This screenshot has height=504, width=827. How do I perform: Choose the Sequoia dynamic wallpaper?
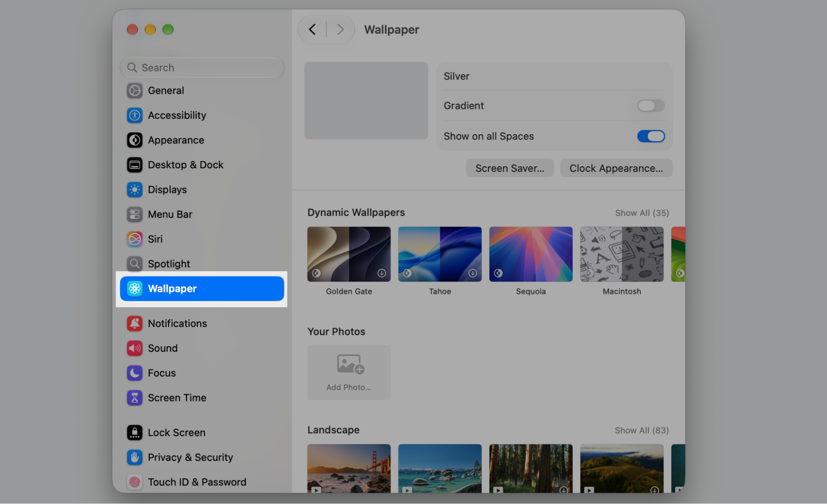pos(531,254)
